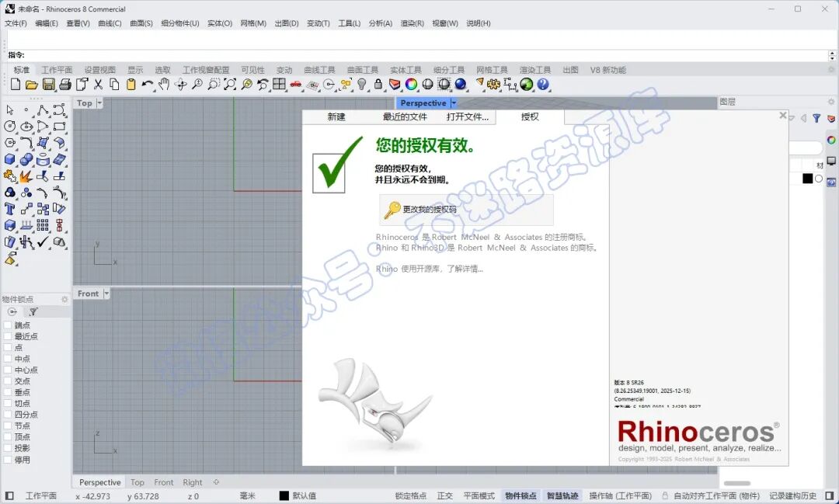The image size is (839, 504).
Task: Click the black layer color swatch
Action: tap(807, 179)
